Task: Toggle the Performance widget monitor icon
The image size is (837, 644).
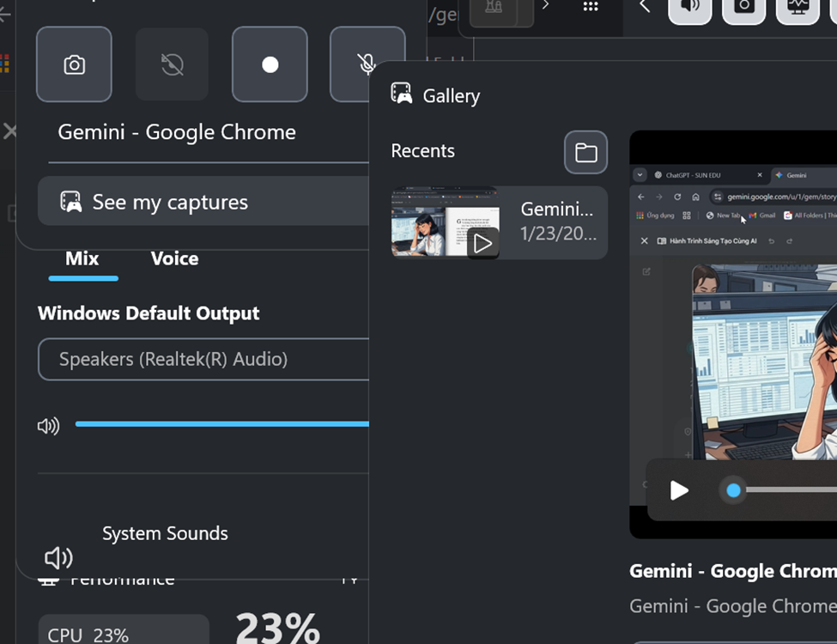Action: click(798, 7)
